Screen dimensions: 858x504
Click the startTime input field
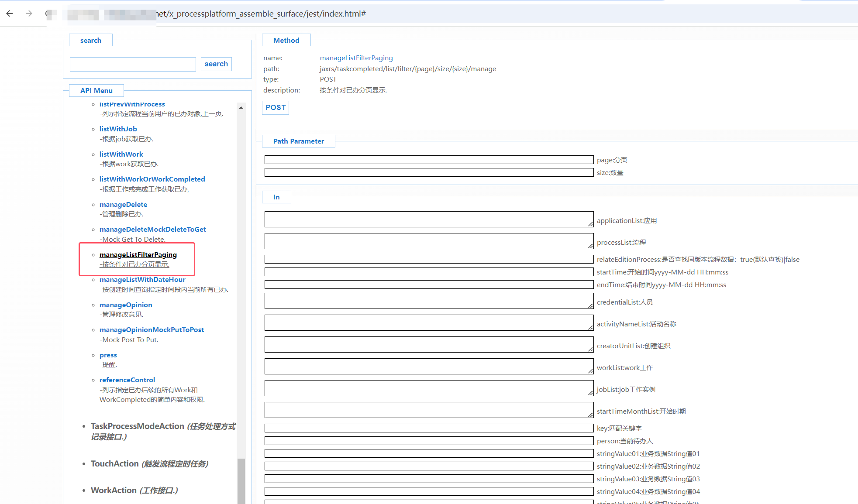coord(429,272)
